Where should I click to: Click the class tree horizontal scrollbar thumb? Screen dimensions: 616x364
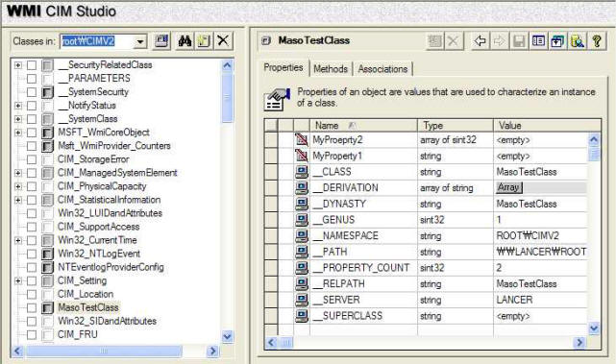104,351
